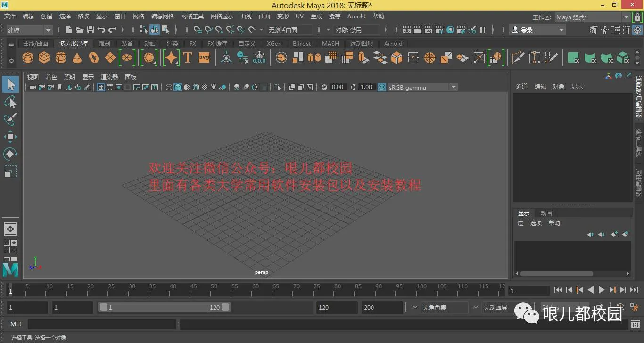Open the shelf gear options menu
The width and height of the screenshot is (644, 343).
[x=11, y=61]
